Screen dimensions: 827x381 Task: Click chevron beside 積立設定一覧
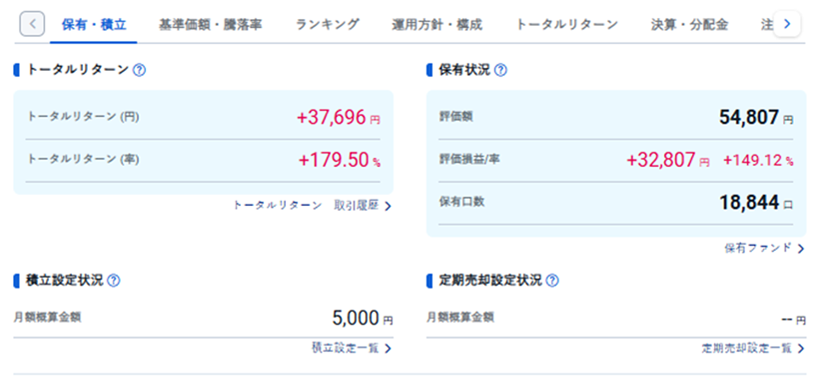(x=388, y=349)
